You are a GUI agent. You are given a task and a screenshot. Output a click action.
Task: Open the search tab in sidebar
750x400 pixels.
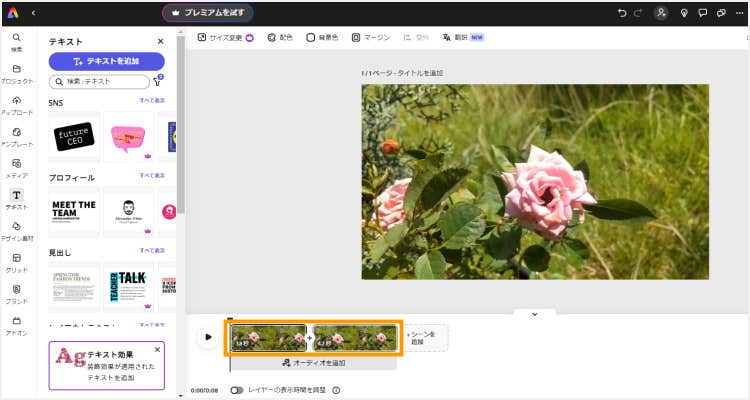pos(17,42)
